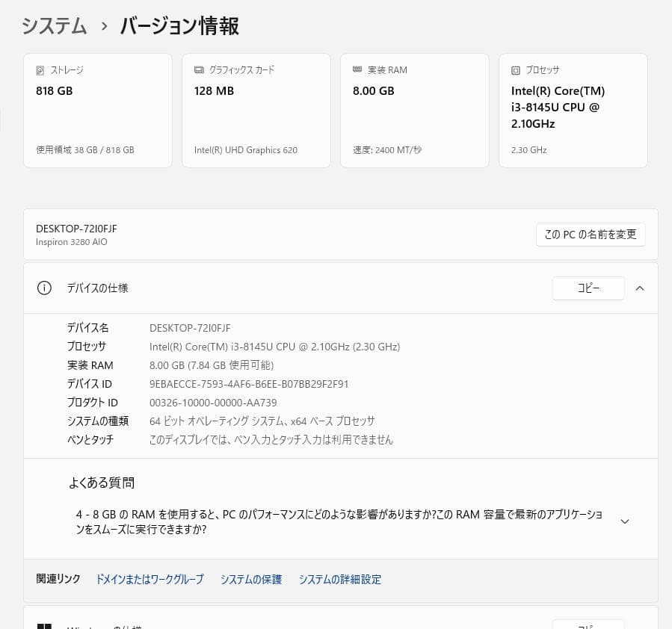This screenshot has width=672, height=629.
Task: Select the Intel UHD Graphics 620 card
Action: coord(256,110)
